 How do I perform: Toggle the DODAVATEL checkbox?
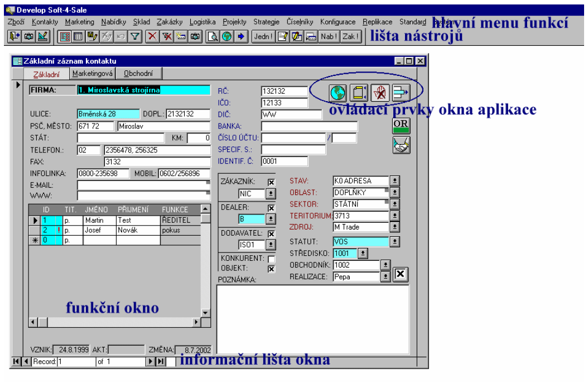pyautogui.click(x=272, y=234)
